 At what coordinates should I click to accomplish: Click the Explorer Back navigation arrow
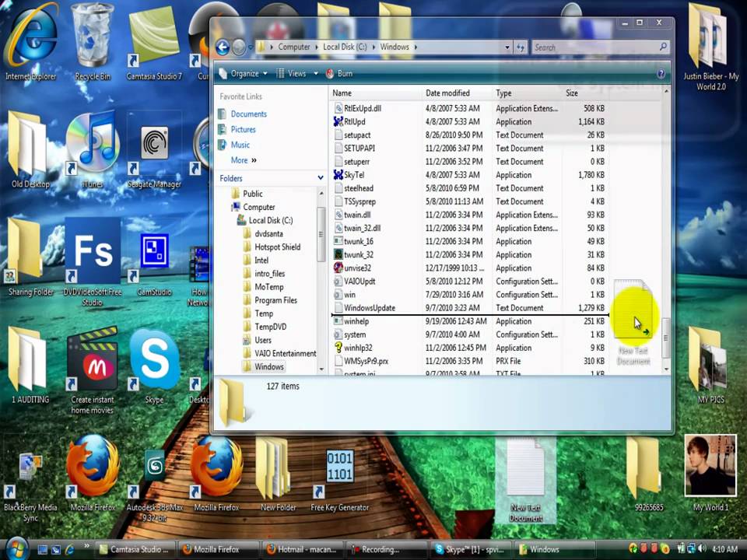(x=223, y=47)
